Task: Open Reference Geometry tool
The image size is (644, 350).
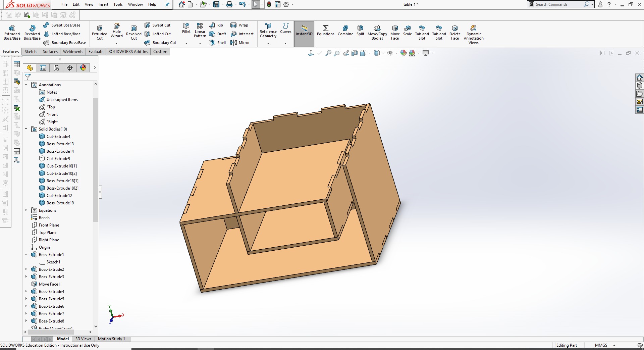Action: (268, 30)
